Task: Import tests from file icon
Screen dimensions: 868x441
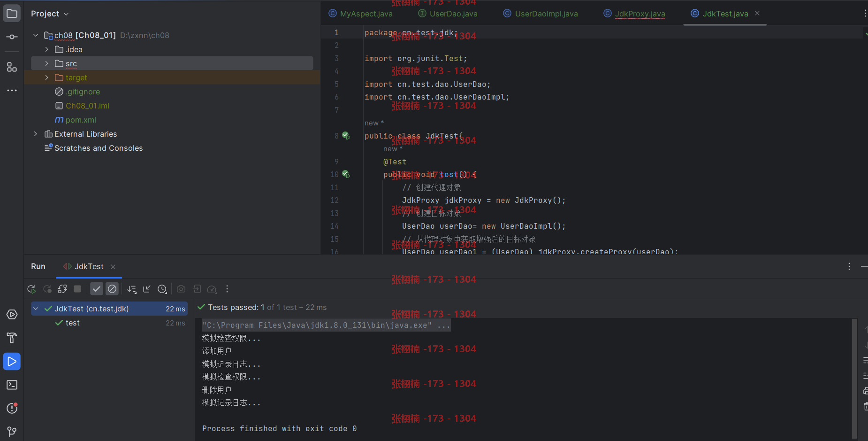Action: point(197,289)
